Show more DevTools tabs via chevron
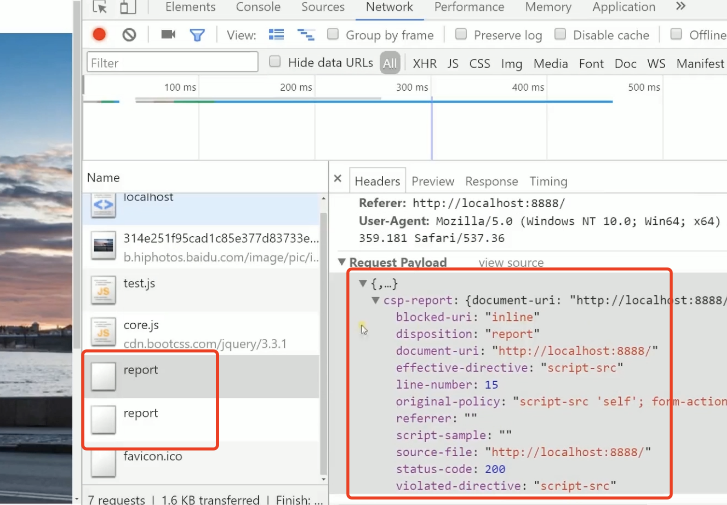The width and height of the screenshot is (727, 505). click(x=680, y=6)
